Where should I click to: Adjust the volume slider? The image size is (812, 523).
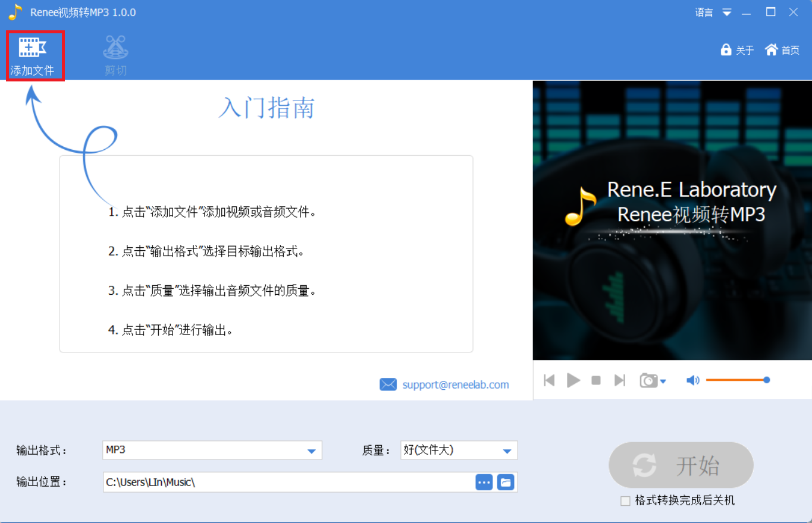[x=736, y=380]
